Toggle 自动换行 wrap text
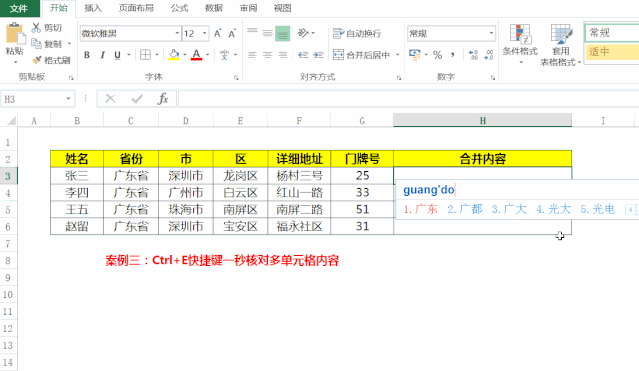The image size is (639, 371). (x=357, y=33)
